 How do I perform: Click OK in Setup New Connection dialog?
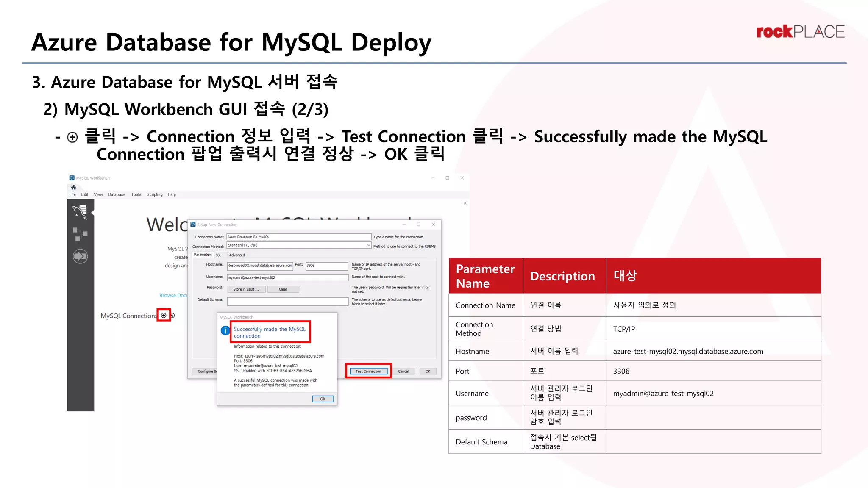(x=428, y=371)
